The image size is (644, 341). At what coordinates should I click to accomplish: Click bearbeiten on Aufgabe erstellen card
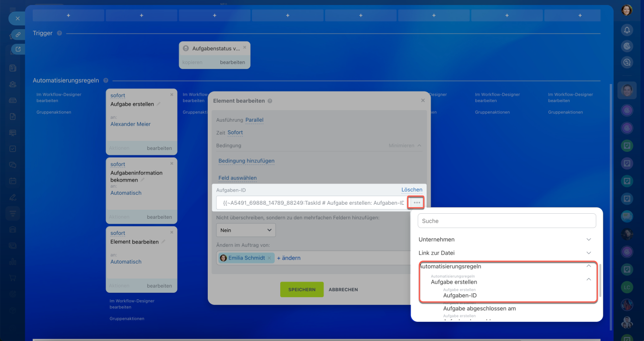[159, 148]
